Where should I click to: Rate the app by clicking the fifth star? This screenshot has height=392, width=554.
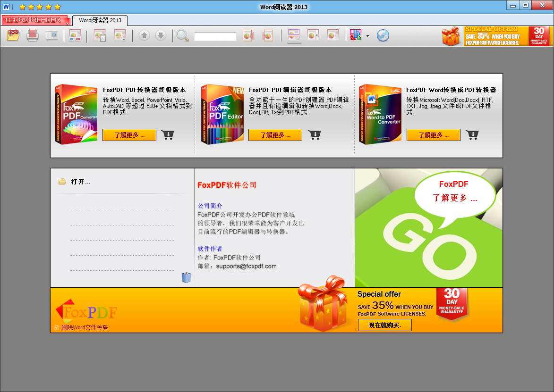click(x=57, y=7)
